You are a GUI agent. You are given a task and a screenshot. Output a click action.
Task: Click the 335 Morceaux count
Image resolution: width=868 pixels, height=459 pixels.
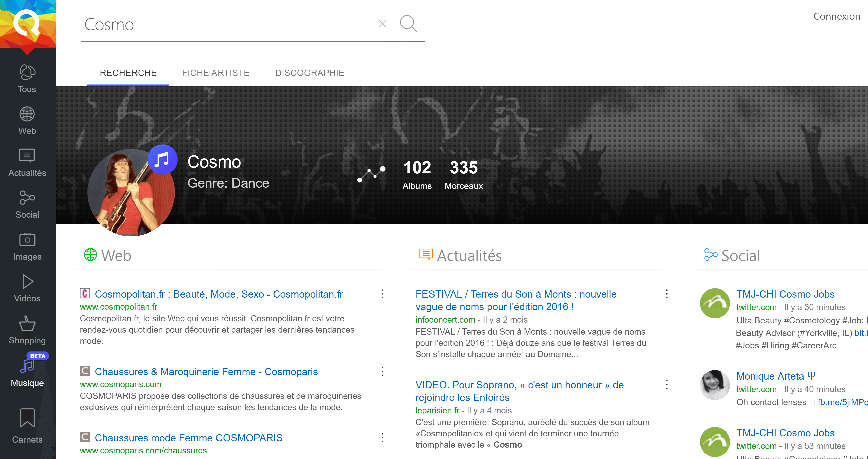[463, 175]
